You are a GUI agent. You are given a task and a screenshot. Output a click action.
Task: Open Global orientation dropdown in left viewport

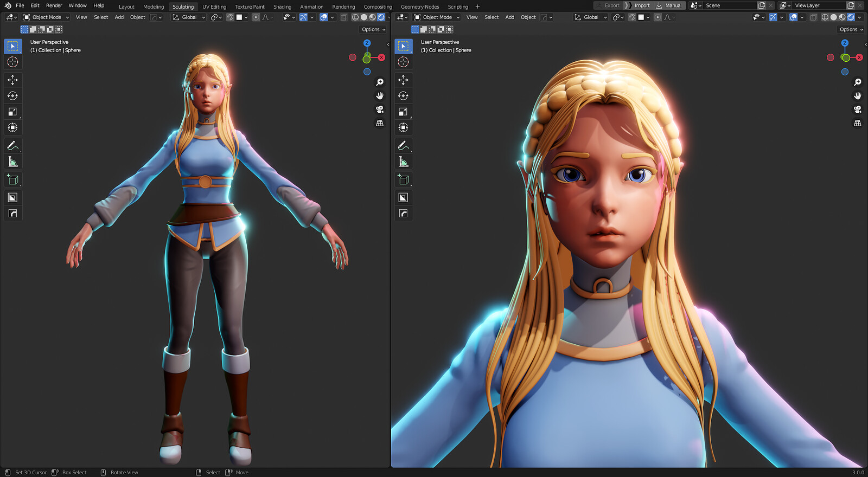[189, 17]
